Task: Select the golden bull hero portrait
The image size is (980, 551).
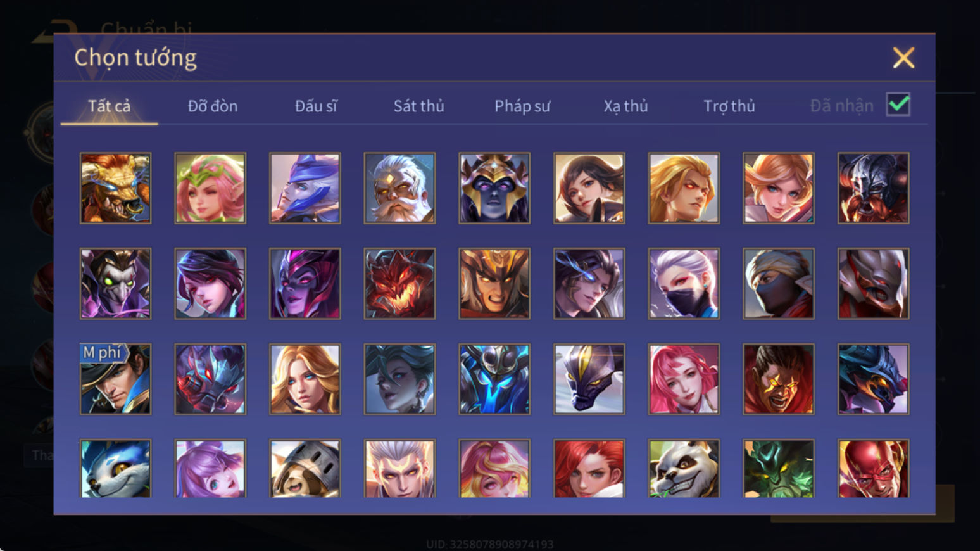Action: click(115, 188)
